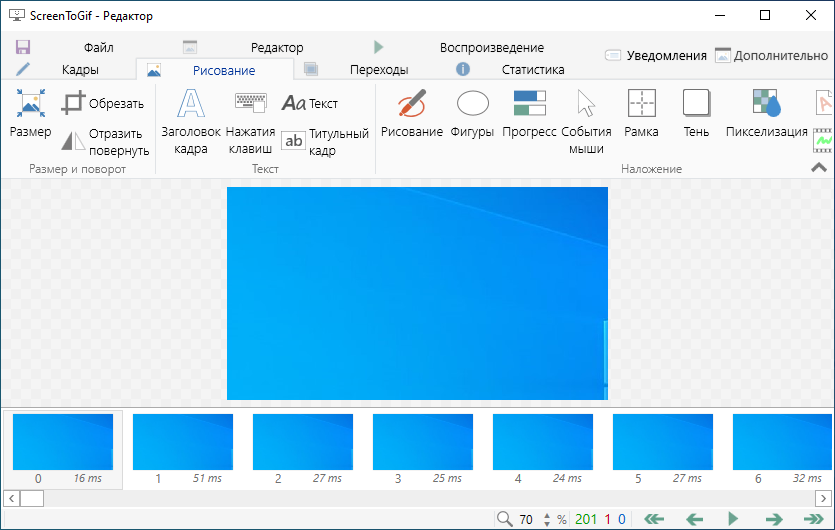Click the zoom value field showing 70

click(526, 519)
